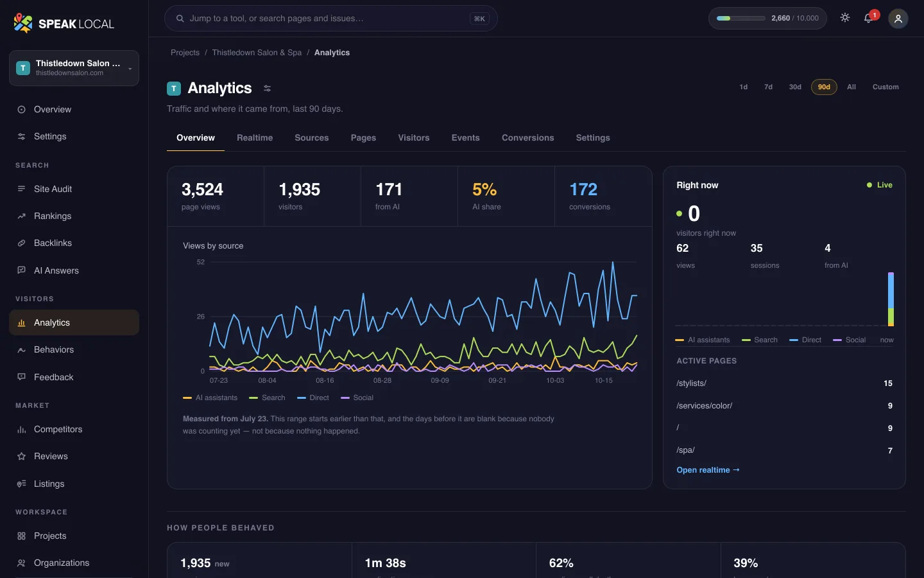Open the user profile avatar
The height and width of the screenshot is (578, 924).
point(898,19)
